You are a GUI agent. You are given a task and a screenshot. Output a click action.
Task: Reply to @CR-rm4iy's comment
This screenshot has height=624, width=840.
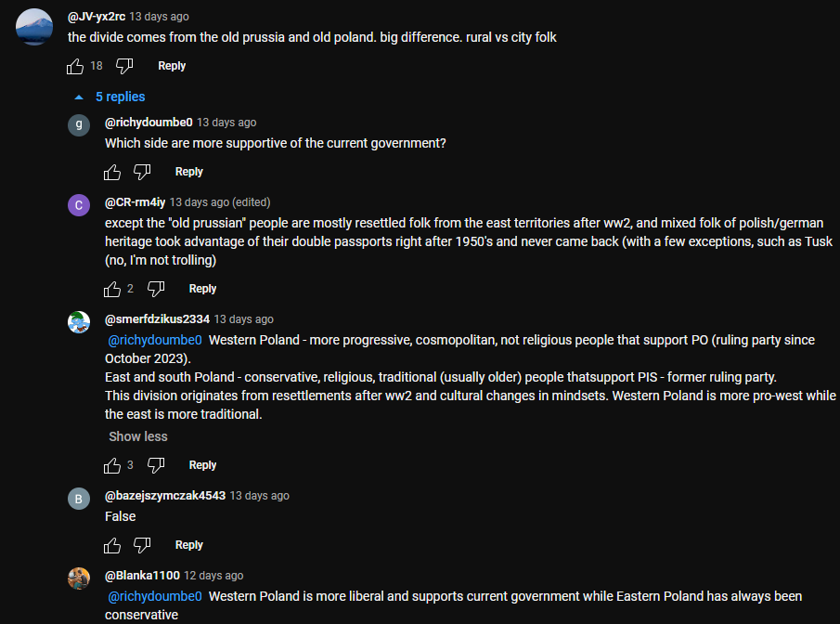pos(202,289)
